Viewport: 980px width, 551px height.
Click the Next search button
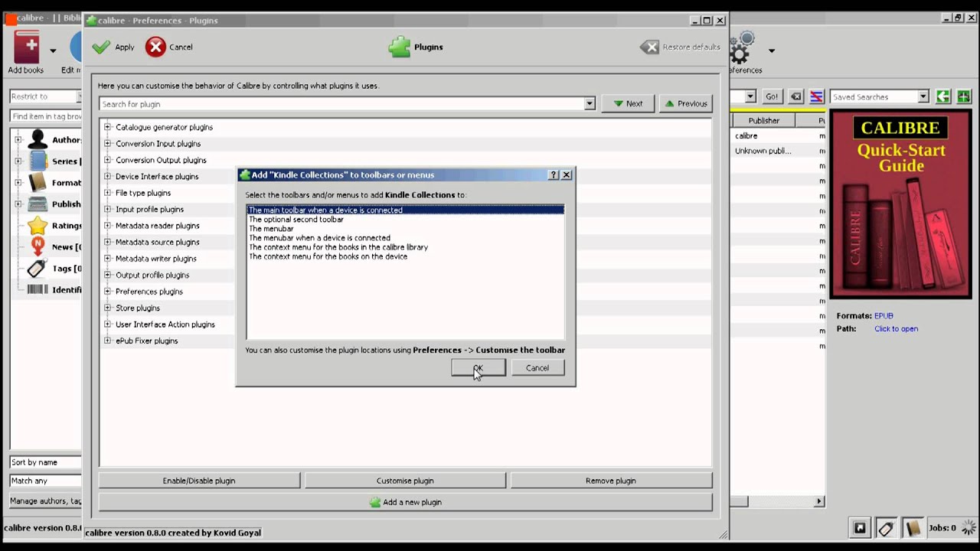click(627, 103)
